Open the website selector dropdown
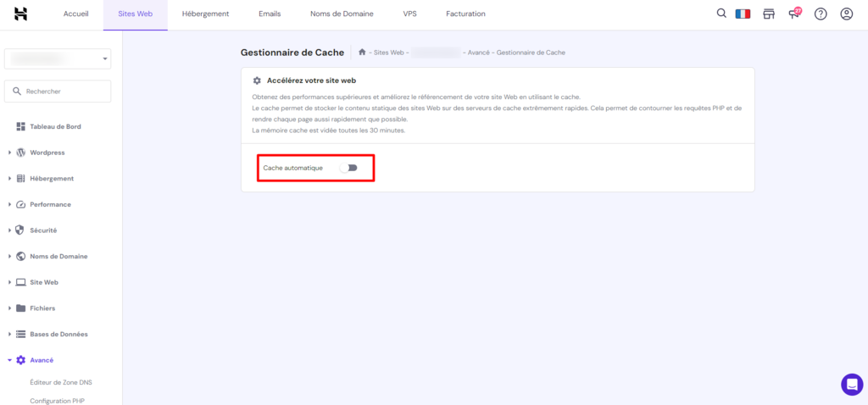Image resolution: width=868 pixels, height=405 pixels. click(58, 58)
